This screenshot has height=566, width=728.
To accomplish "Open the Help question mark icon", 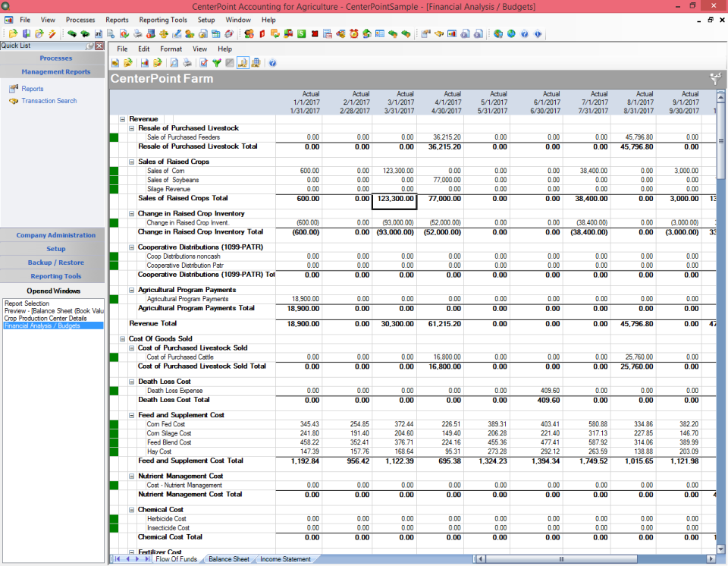I will coord(271,64).
